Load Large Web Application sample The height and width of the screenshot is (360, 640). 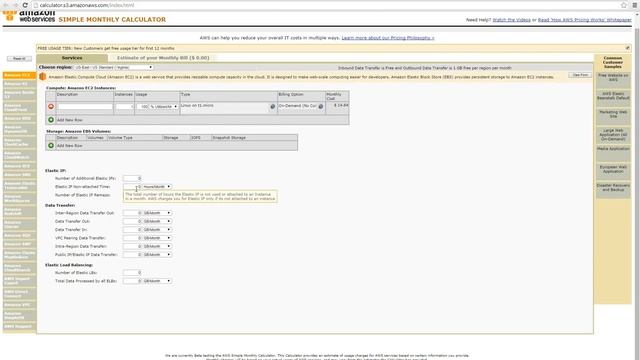[x=613, y=135]
